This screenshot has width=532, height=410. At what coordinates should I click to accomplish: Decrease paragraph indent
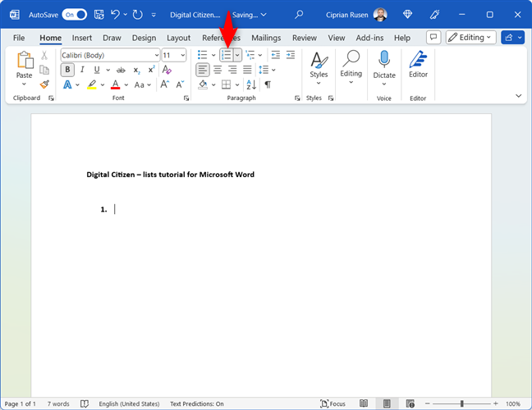[x=276, y=55]
